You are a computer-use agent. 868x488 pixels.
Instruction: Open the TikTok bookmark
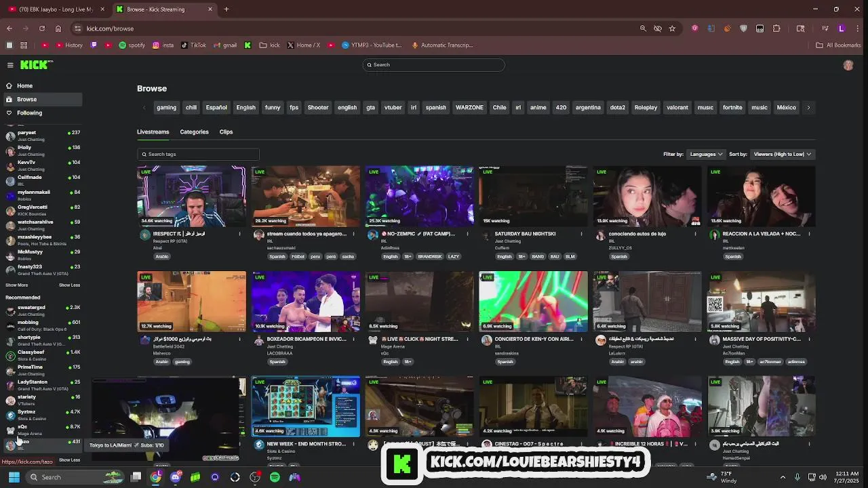pyautogui.click(x=193, y=45)
